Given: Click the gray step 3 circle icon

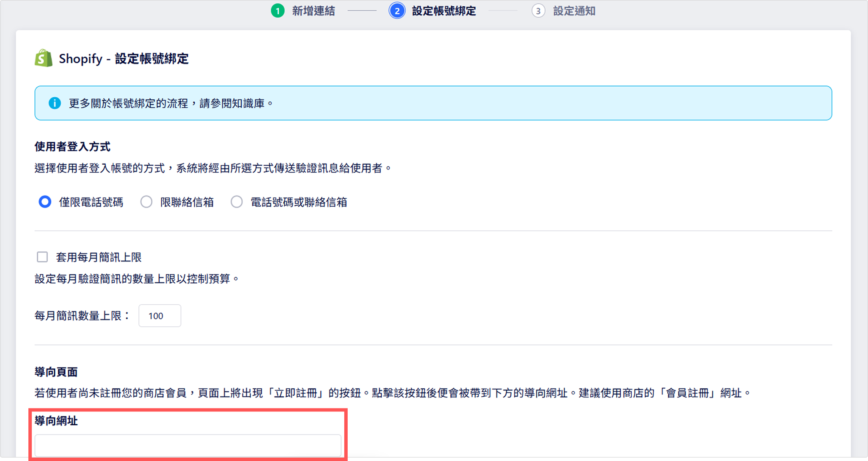Looking at the screenshot, I should pos(538,11).
